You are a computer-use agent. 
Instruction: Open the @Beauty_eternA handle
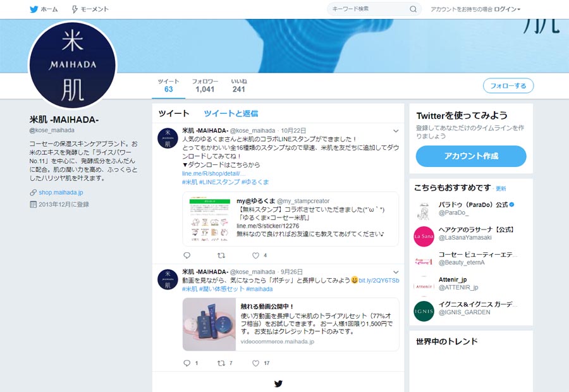(x=462, y=262)
